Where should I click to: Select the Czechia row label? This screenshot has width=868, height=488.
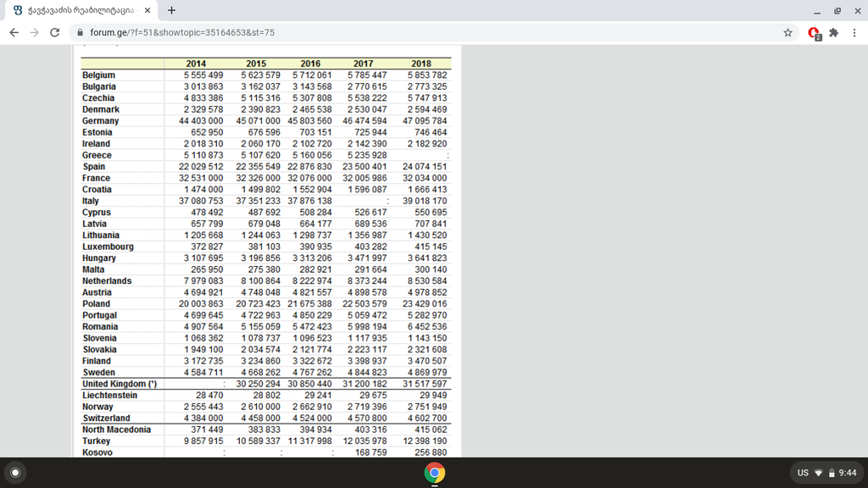[98, 98]
